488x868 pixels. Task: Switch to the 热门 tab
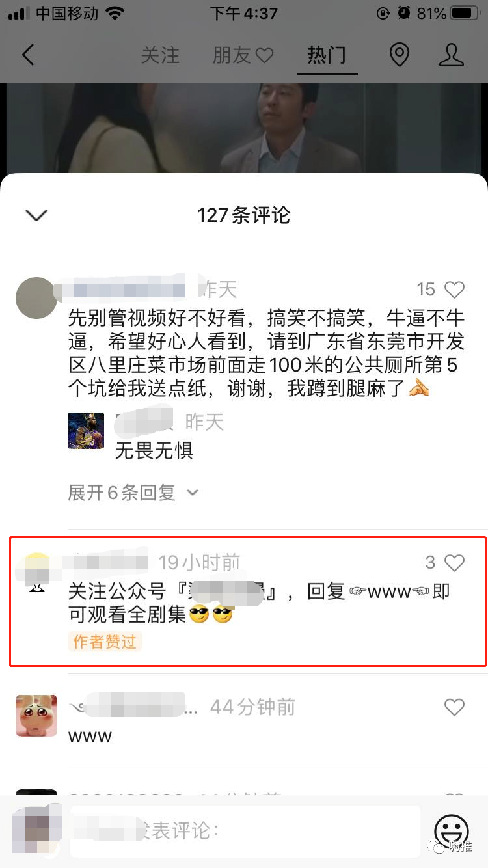click(x=327, y=55)
